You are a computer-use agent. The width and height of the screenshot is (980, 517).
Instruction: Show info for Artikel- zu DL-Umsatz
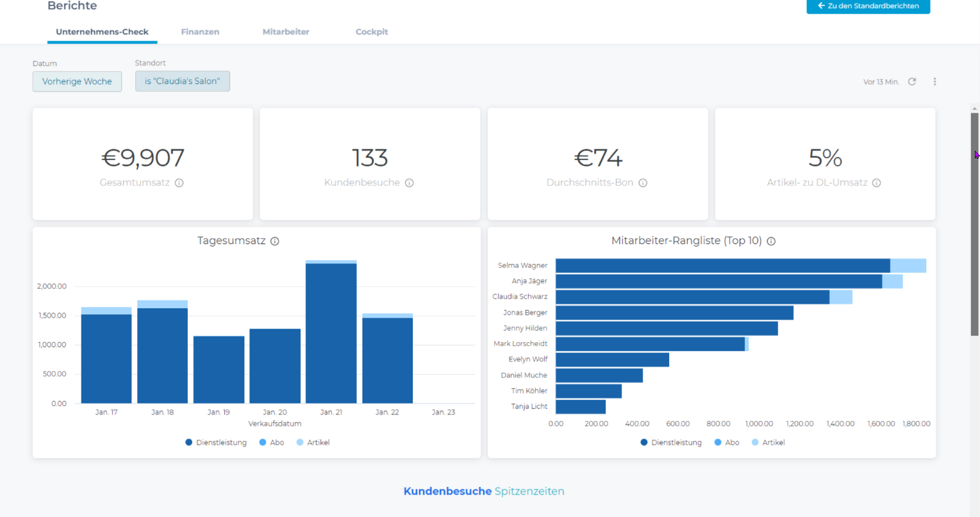pos(877,183)
